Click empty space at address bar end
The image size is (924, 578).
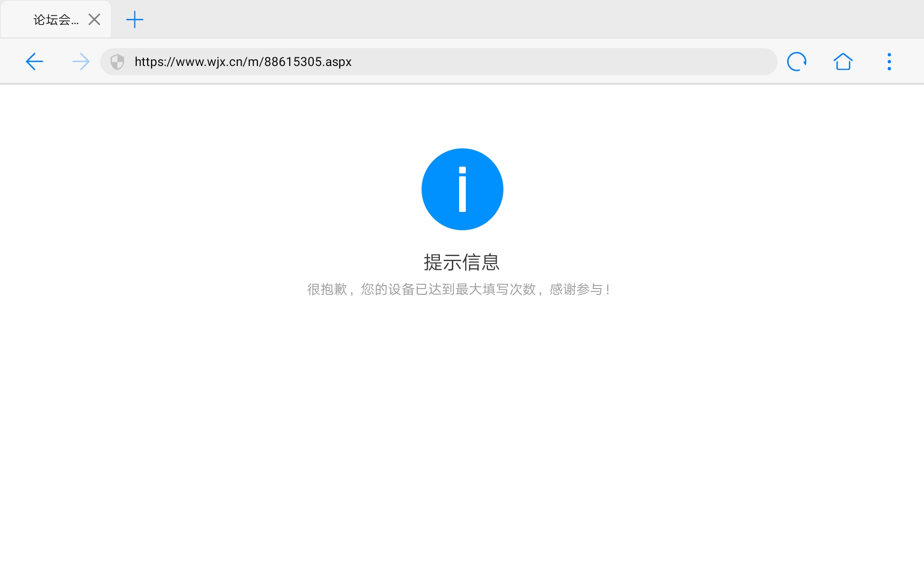click(x=674, y=62)
